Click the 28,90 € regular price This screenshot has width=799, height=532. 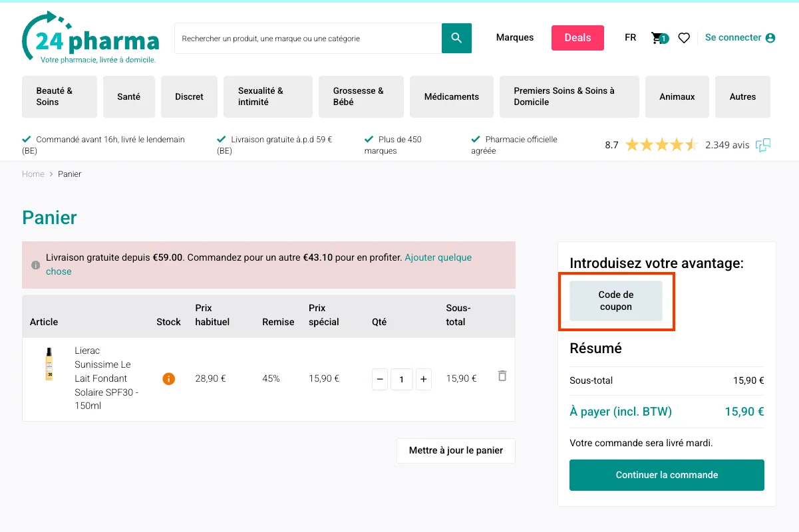[x=210, y=379]
